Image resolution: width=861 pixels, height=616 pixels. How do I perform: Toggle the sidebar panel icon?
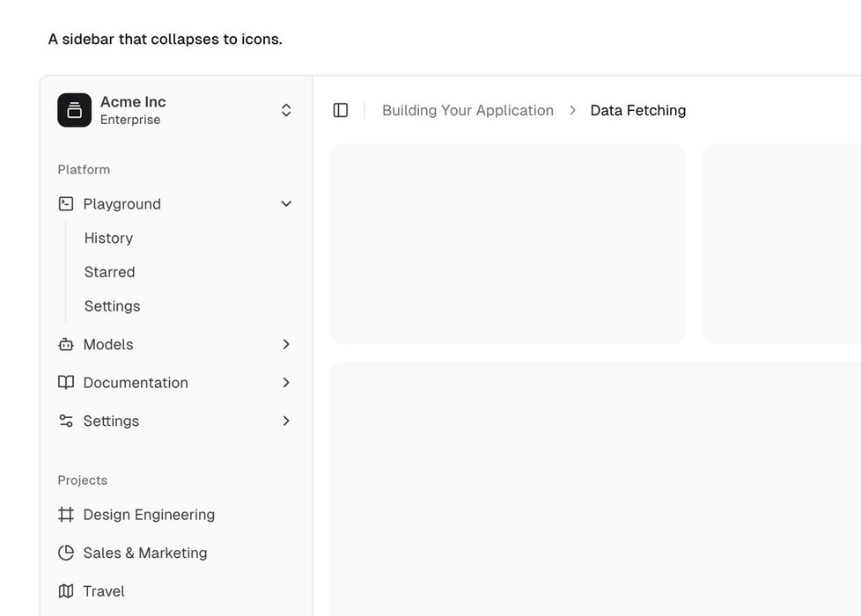(341, 110)
